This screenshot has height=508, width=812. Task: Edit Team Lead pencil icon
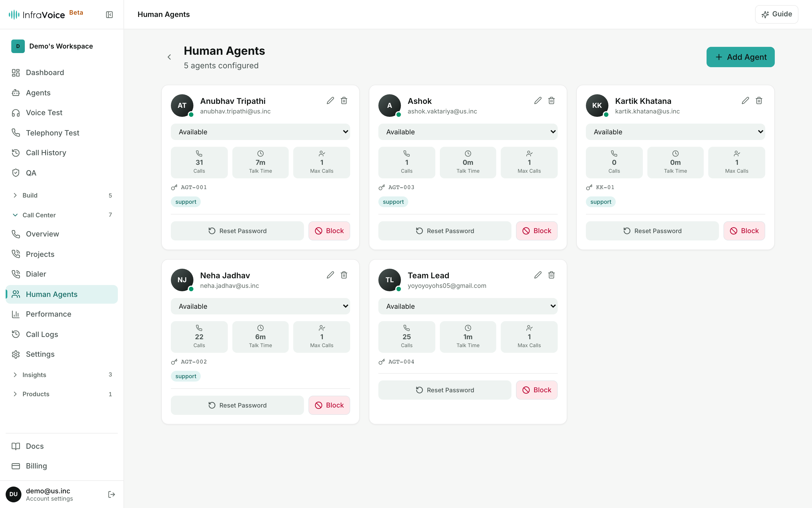(538, 275)
